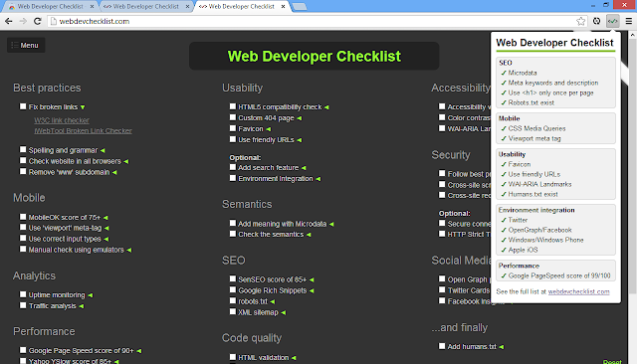Collapse the Fix broken links arrow
The height and width of the screenshot is (364, 637).
(83, 107)
